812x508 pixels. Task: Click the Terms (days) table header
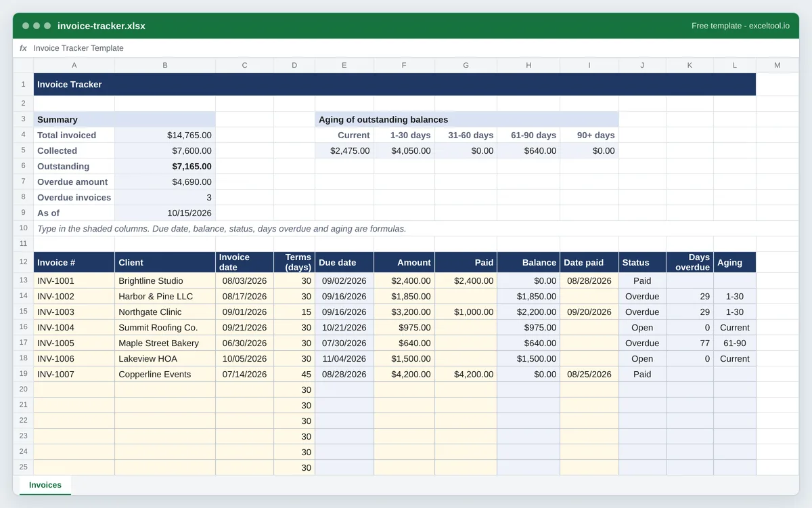point(294,262)
